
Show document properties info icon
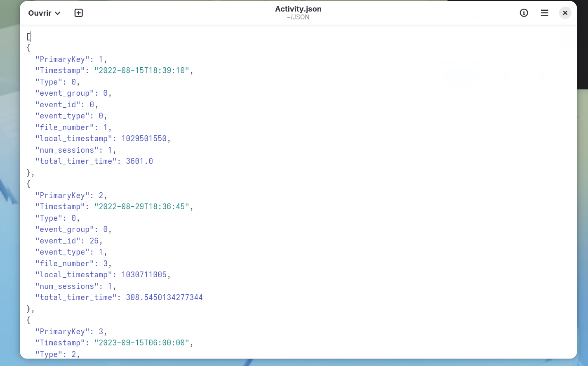(x=524, y=13)
